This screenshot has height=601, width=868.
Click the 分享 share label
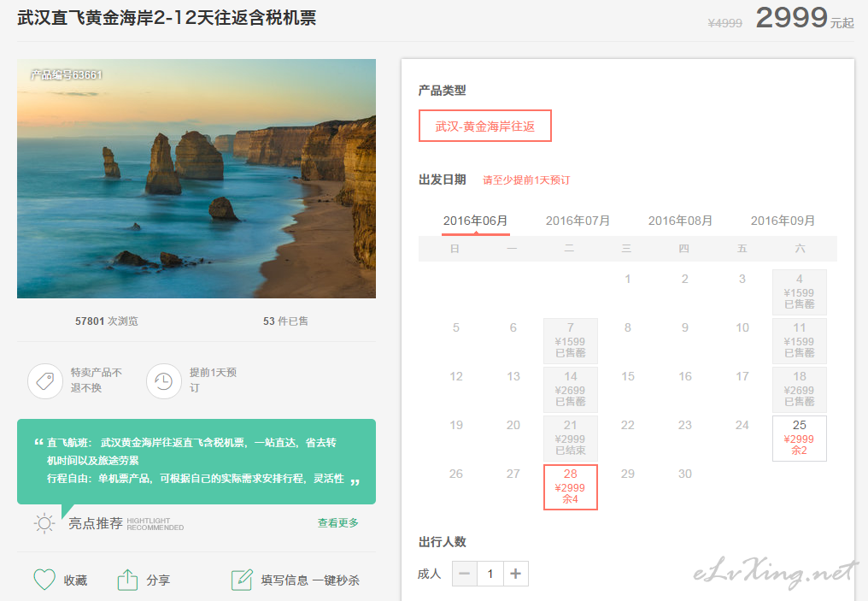[x=158, y=580]
